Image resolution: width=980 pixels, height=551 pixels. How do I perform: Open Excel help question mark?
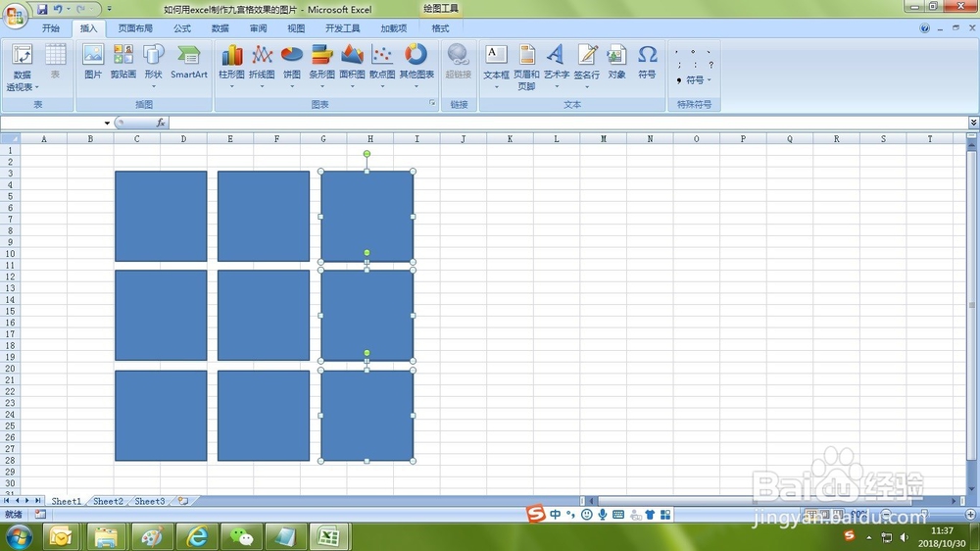click(924, 28)
